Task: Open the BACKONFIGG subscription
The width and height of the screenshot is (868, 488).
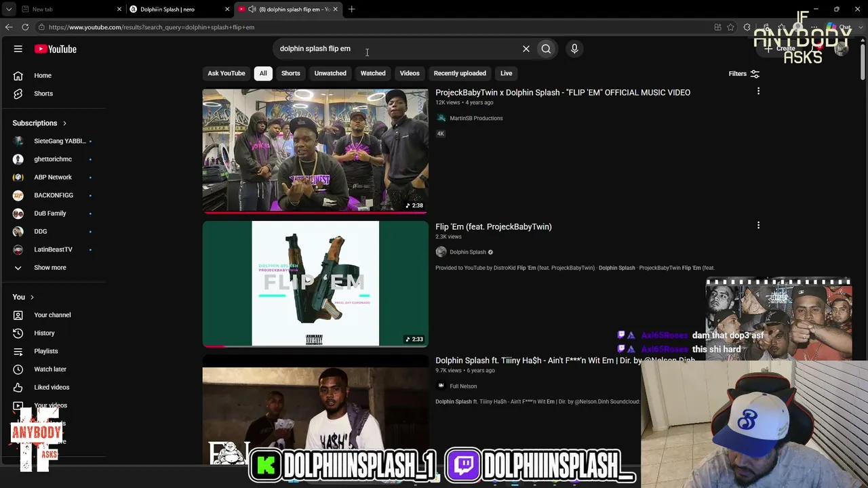Action: click(54, 195)
